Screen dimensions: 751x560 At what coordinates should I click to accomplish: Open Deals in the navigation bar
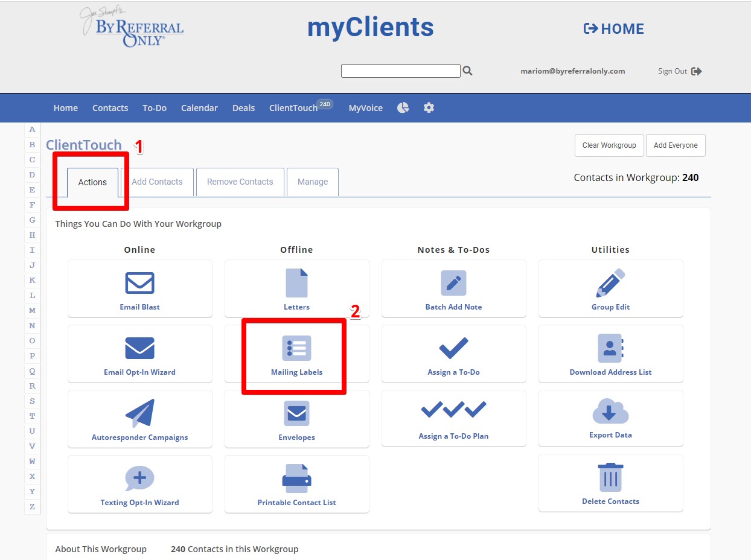(243, 108)
